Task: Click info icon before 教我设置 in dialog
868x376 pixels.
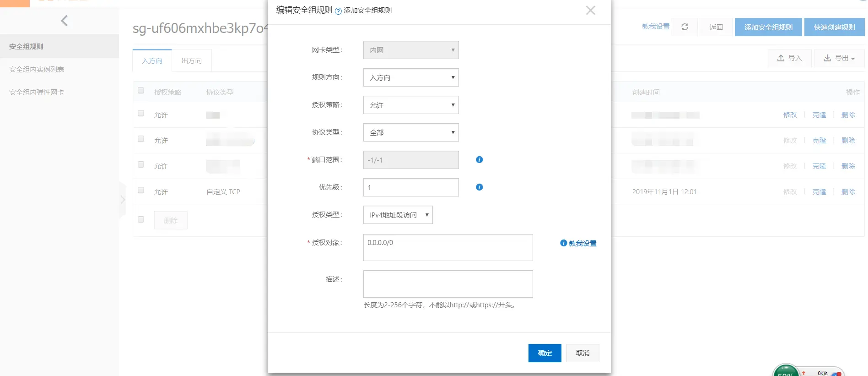Action: 563,243
